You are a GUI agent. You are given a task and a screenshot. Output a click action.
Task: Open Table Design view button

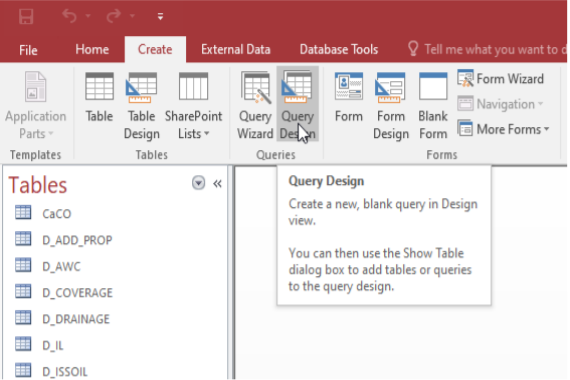click(x=141, y=105)
